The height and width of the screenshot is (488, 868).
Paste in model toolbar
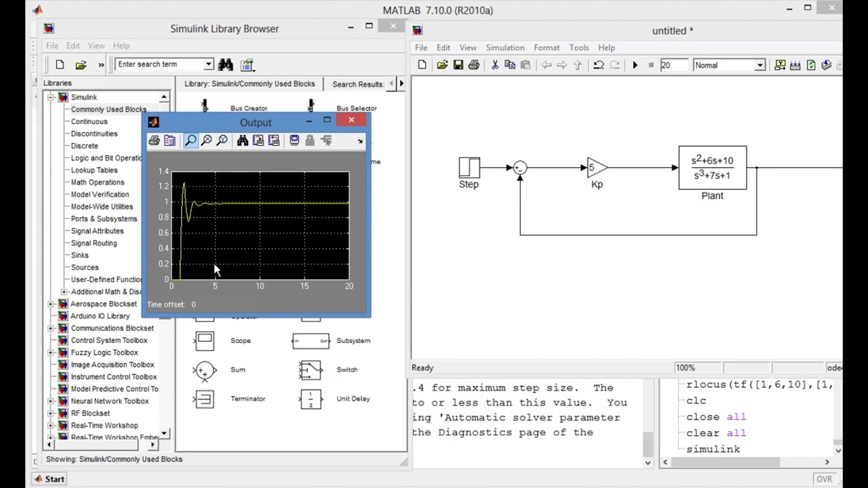[x=526, y=65]
